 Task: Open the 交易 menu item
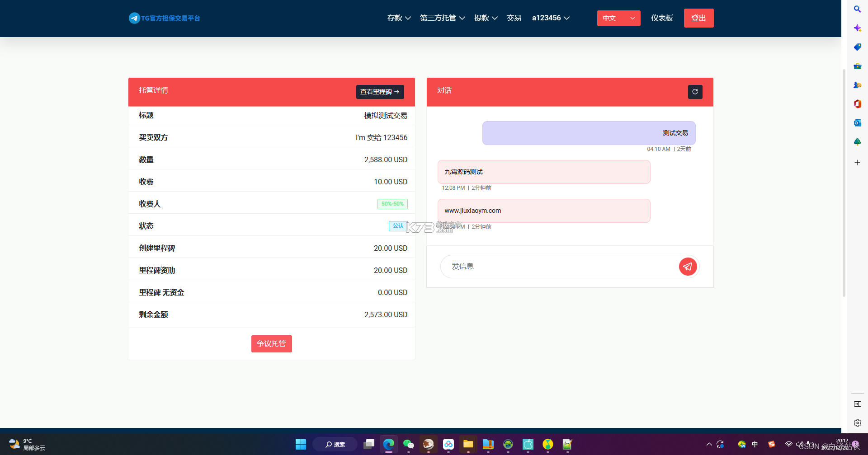pyautogui.click(x=514, y=18)
